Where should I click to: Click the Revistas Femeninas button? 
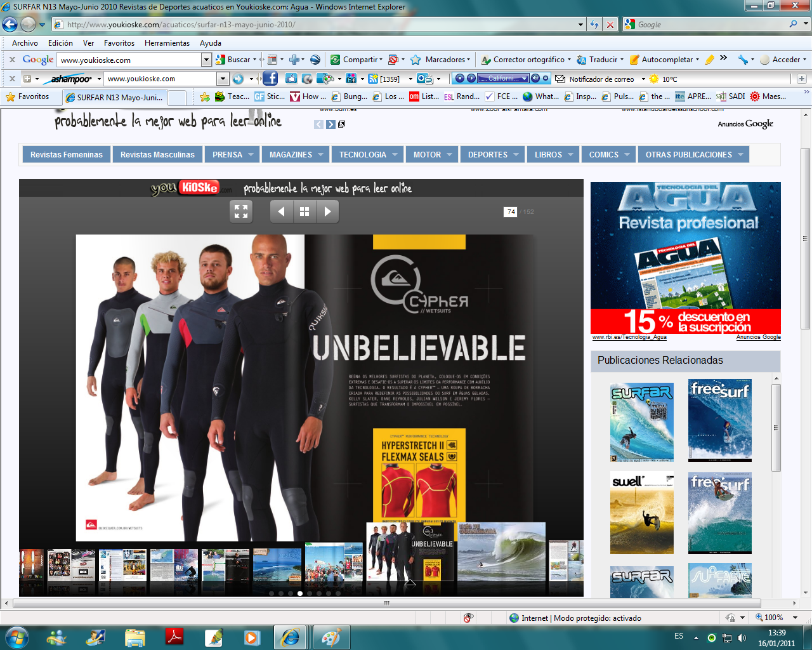pyautogui.click(x=66, y=154)
